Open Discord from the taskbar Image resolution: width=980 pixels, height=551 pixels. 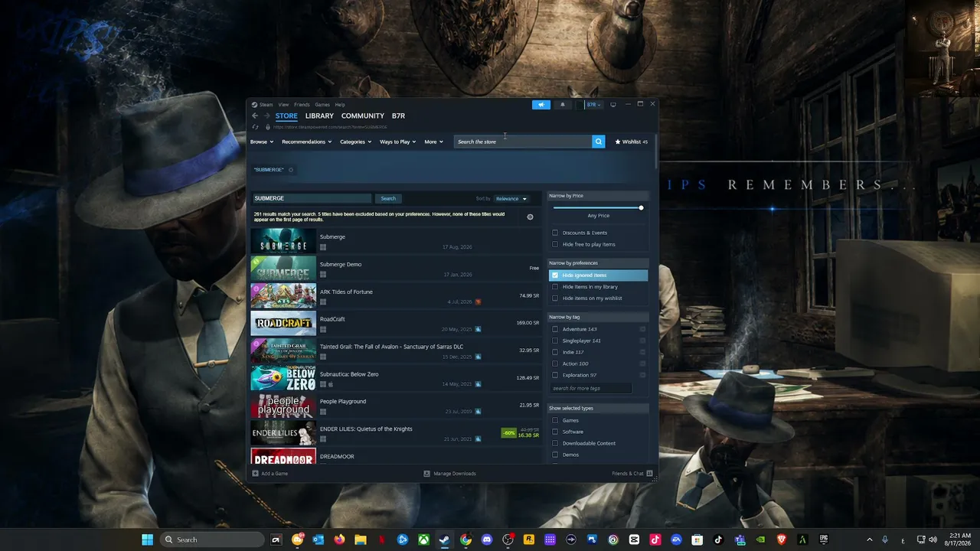coord(486,540)
